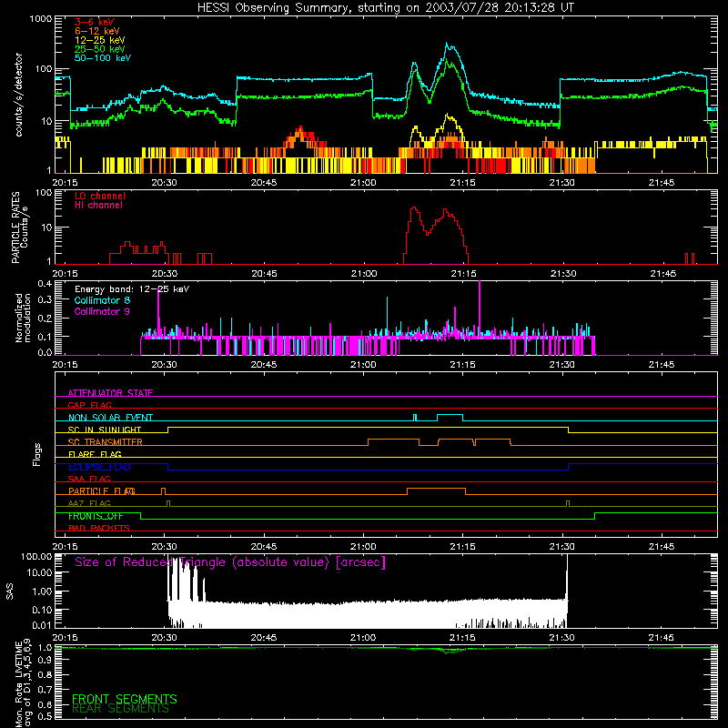This screenshot has width=728, height=728.
Task: Click the 0.7 value on livetime axis
Action: point(45,690)
